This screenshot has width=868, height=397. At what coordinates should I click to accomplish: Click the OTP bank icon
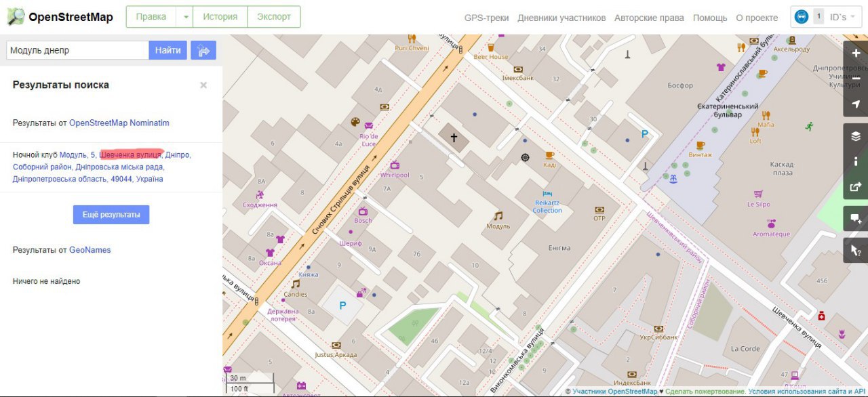click(599, 209)
